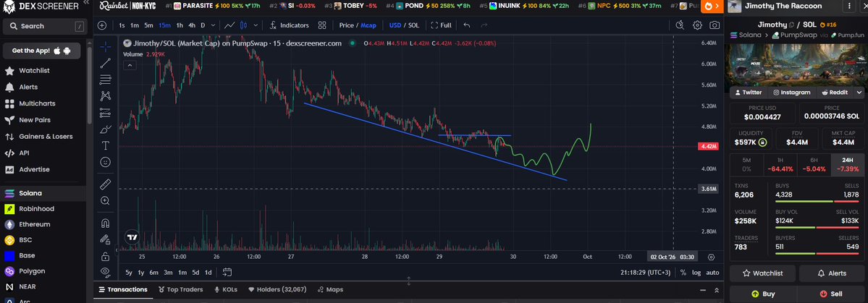Toggle percent scale on price axis
The image size is (868, 303).
pos(683,273)
